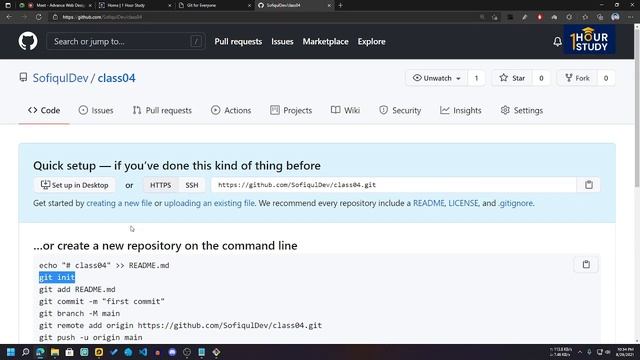Copy the repository URL with clipboard icon

(589, 185)
